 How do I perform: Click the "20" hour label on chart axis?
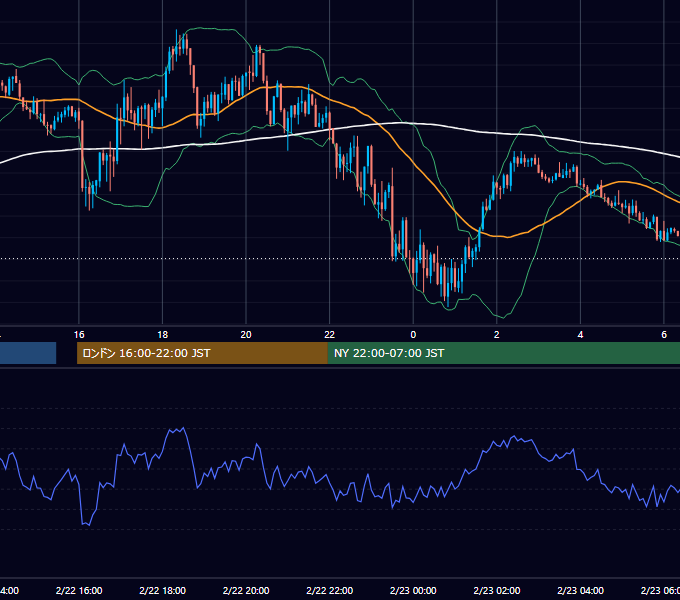(246, 335)
